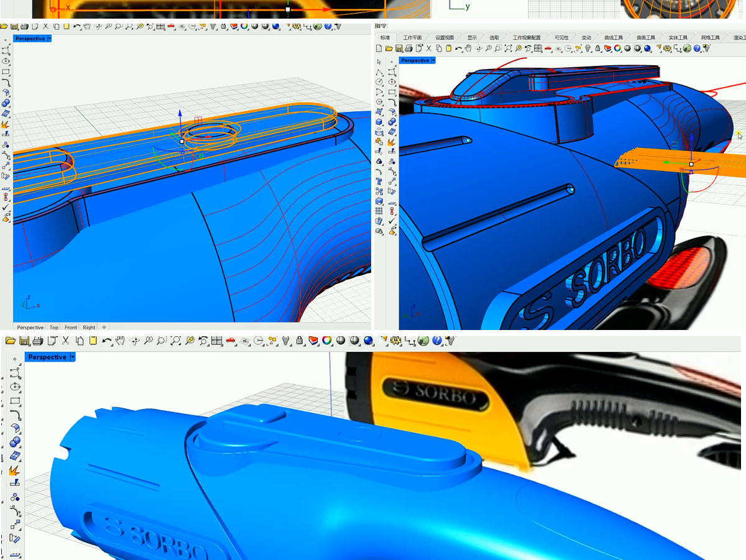Screen dimensions: 746x560
Task: Click the Perspective title in bottom window
Action: click(x=47, y=357)
